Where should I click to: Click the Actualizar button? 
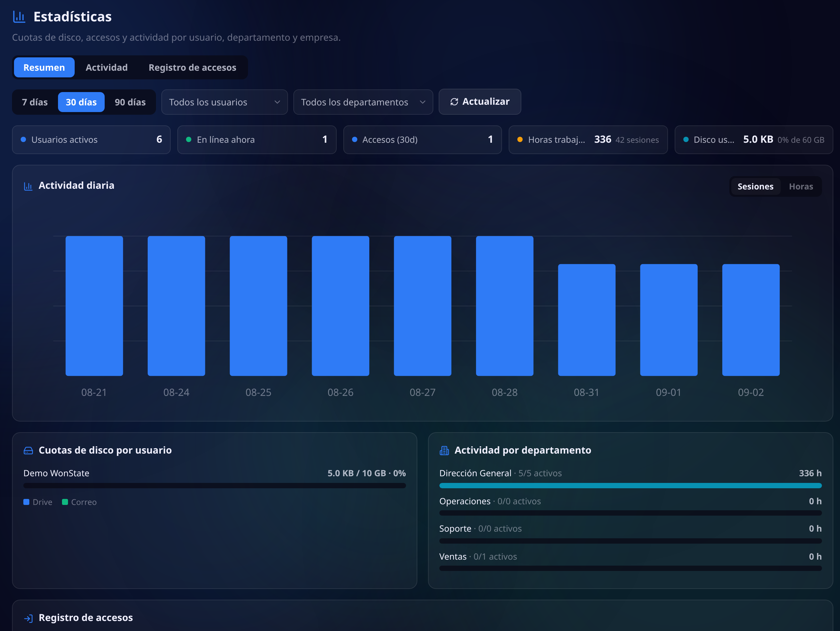pyautogui.click(x=480, y=102)
